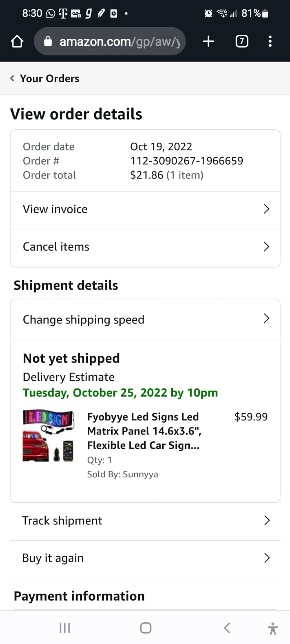Tap the padlock site security icon
290x644 pixels.
coord(48,41)
